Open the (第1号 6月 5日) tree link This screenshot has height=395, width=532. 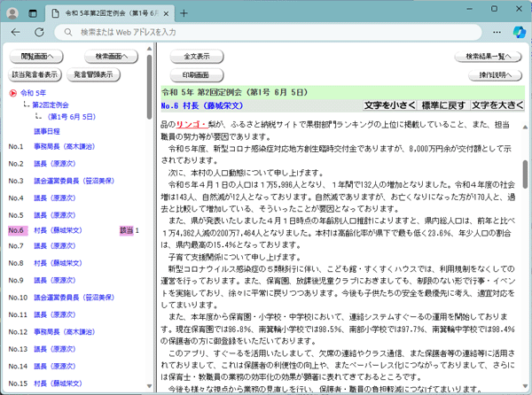pyautogui.click(x=72, y=117)
